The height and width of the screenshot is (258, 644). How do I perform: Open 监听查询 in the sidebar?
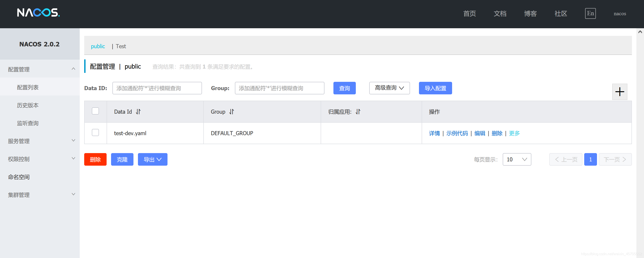point(40,123)
